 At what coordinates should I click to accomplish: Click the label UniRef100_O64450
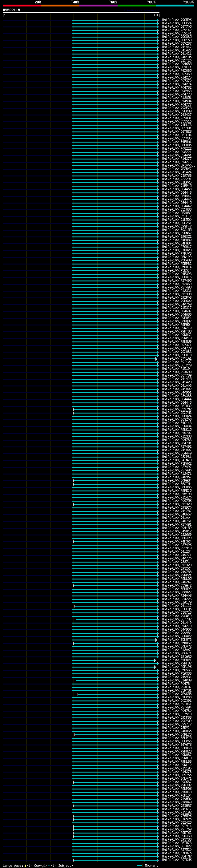point(176,189)
